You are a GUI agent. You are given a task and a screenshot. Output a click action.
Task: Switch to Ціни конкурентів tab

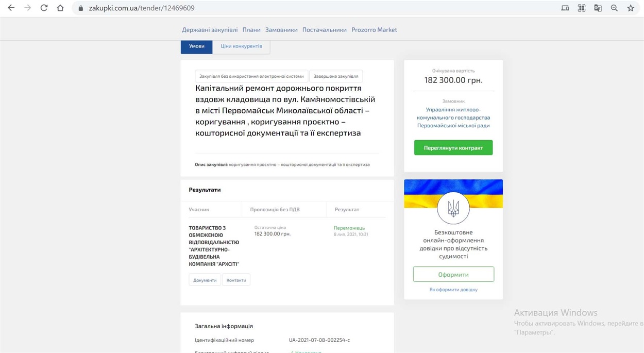241,46
